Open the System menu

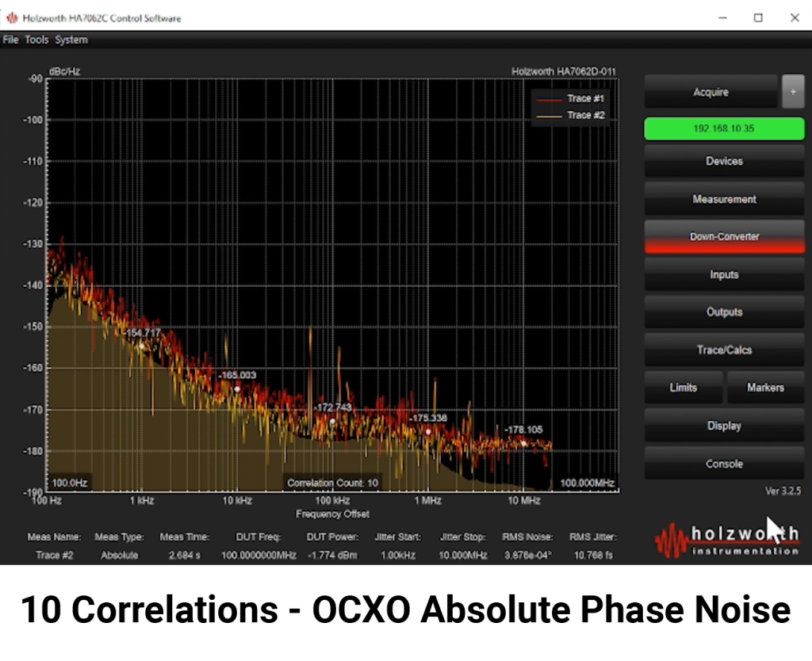pyautogui.click(x=71, y=40)
